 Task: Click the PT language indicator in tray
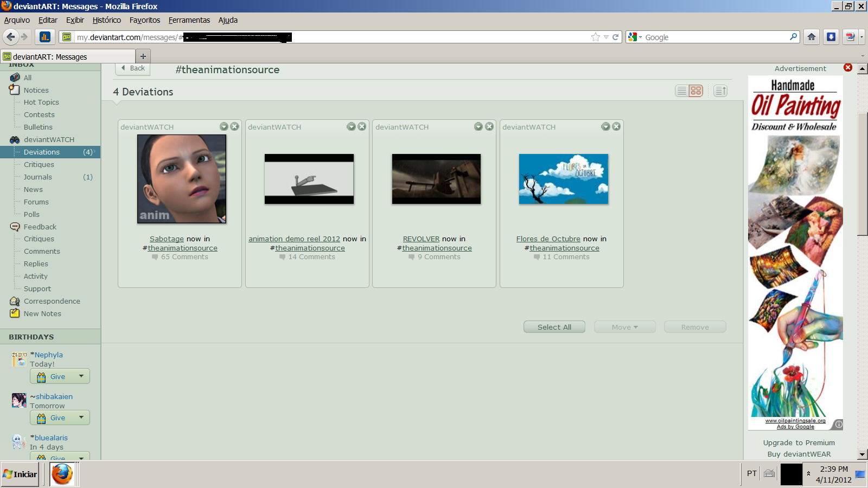(751, 473)
